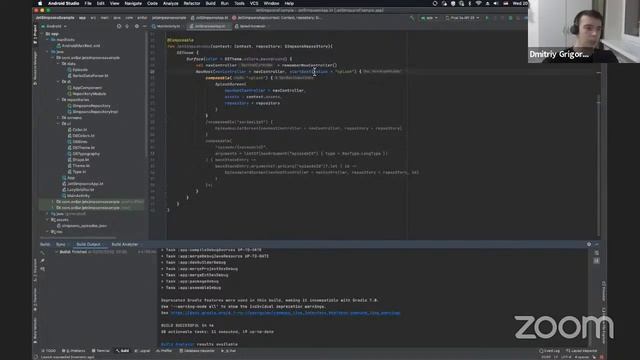Switch to MainActivity.kt editor tab
Viewport: 640px width, 360px height.
(167, 26)
